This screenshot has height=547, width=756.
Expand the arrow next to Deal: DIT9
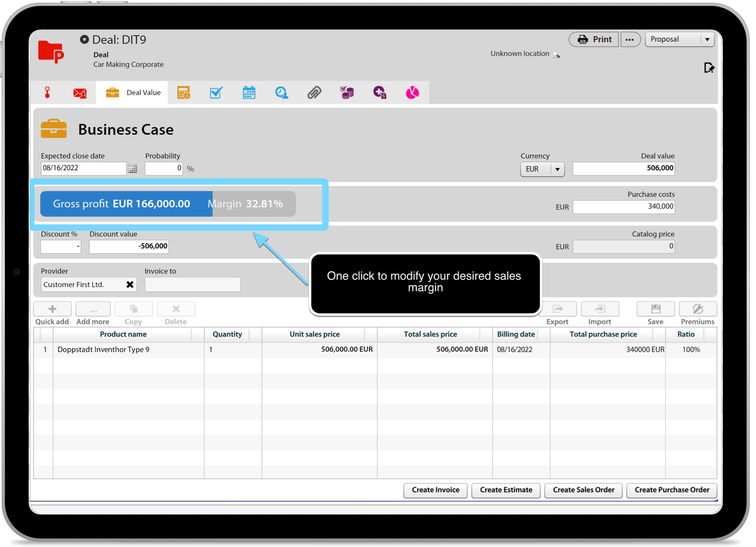84,39
